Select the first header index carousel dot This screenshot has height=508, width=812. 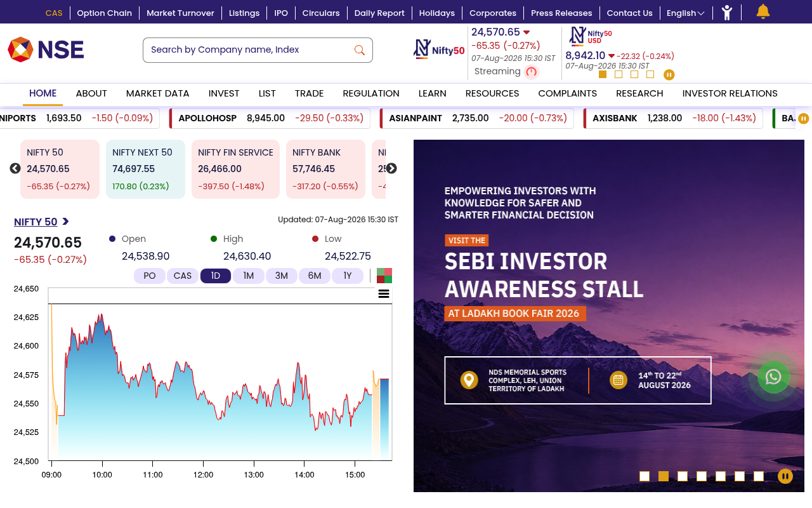pos(603,74)
